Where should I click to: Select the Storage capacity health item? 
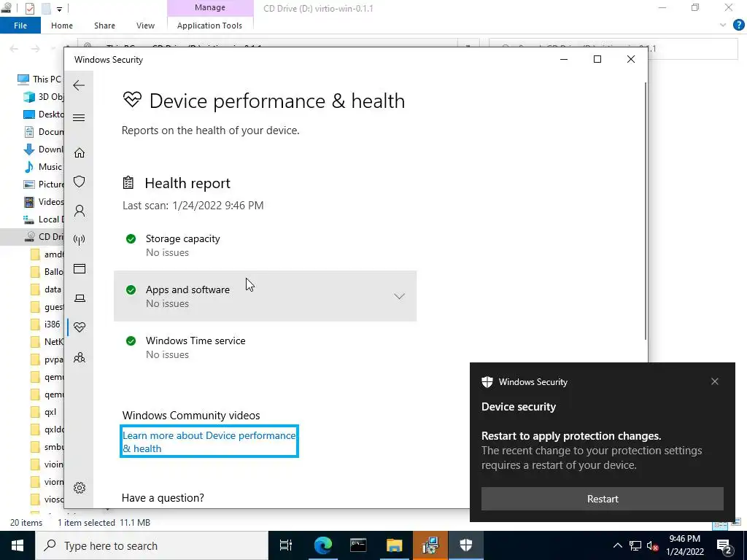pos(265,245)
